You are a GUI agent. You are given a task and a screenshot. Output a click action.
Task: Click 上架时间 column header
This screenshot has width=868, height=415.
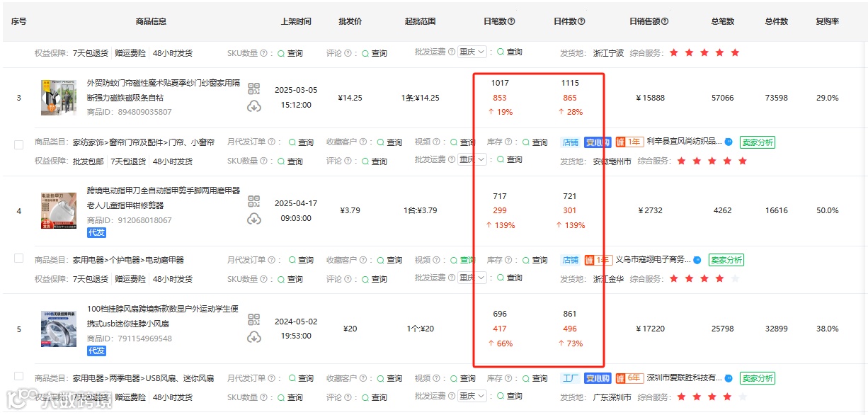(x=296, y=21)
